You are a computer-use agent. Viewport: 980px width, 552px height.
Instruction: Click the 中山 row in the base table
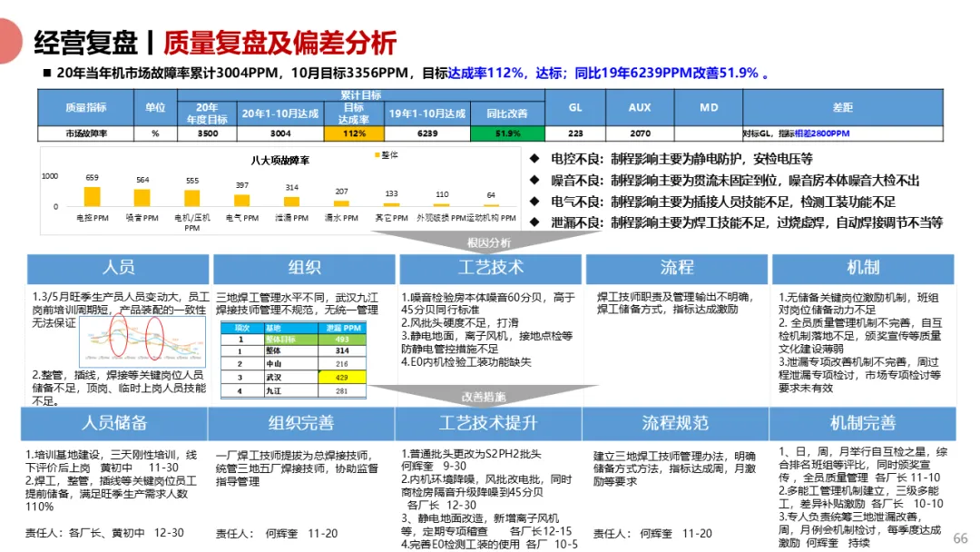coord(293,364)
